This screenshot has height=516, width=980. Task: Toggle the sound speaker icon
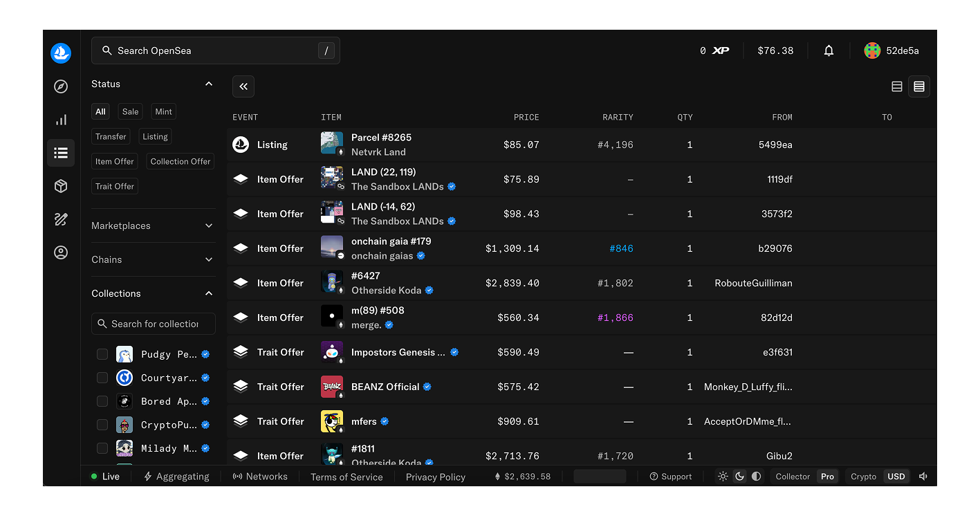(923, 477)
